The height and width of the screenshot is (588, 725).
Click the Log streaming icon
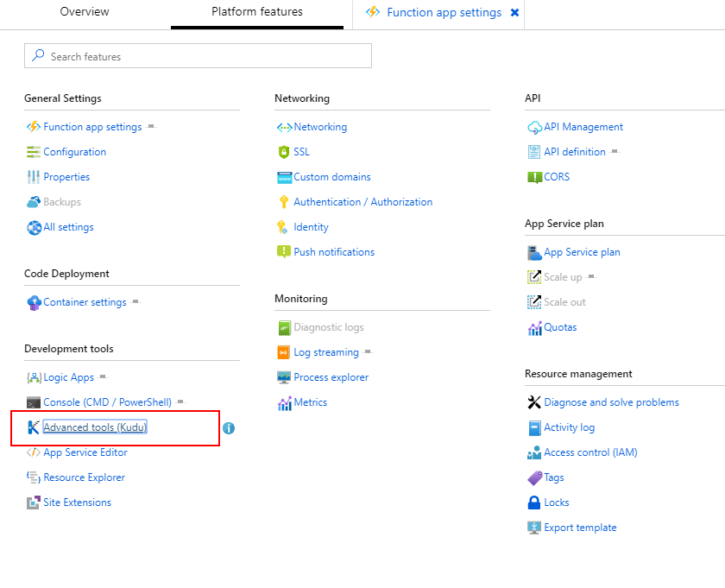(284, 352)
